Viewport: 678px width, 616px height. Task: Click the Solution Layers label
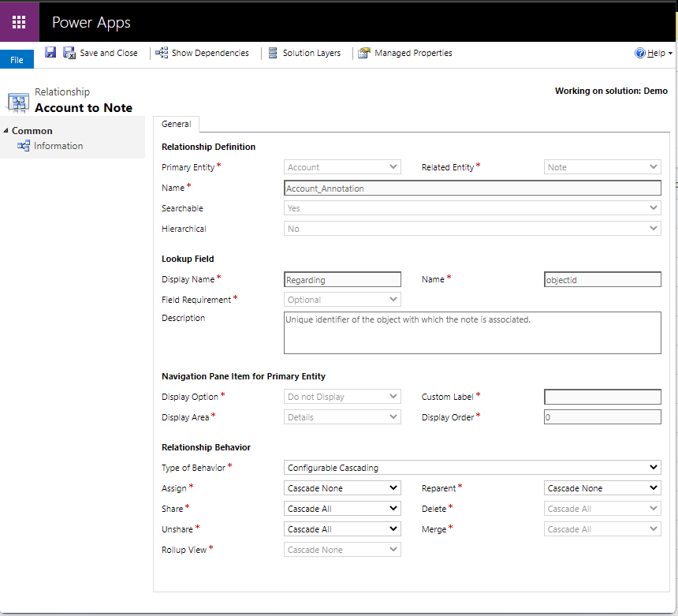pyautogui.click(x=311, y=53)
